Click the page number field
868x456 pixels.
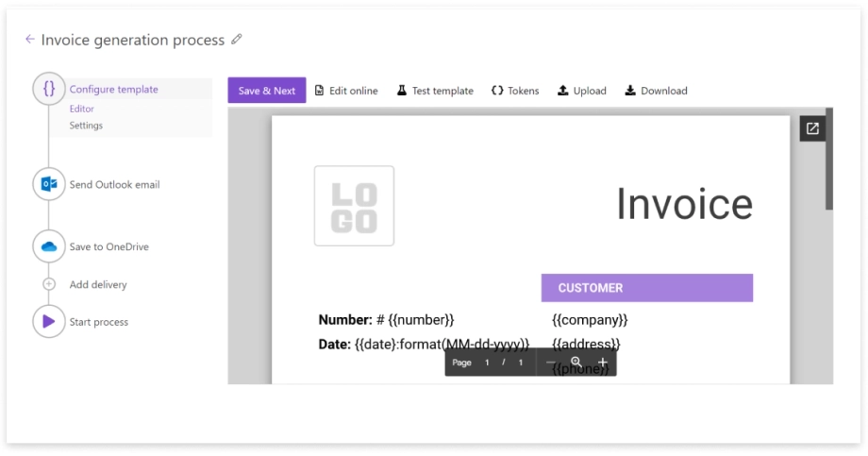tap(487, 363)
